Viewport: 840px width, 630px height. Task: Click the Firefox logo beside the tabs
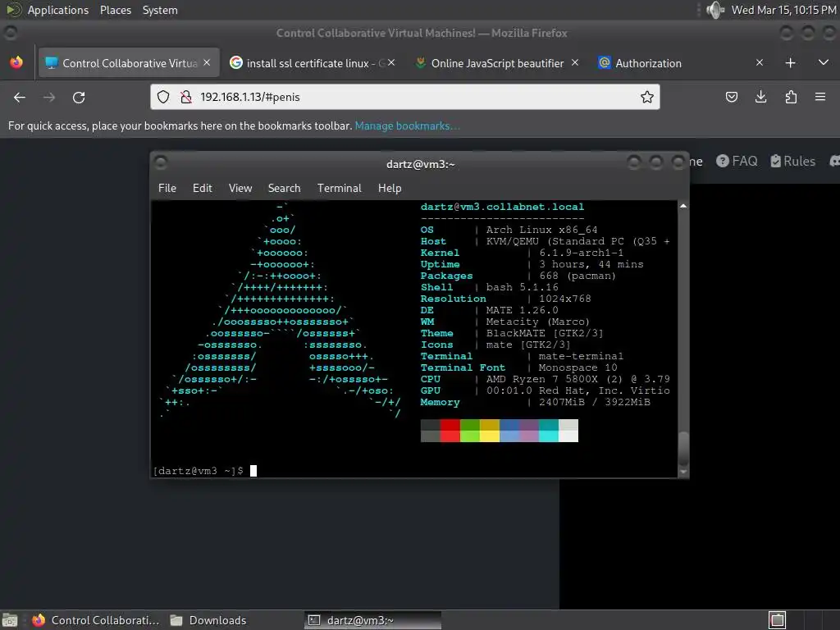pyautogui.click(x=16, y=62)
